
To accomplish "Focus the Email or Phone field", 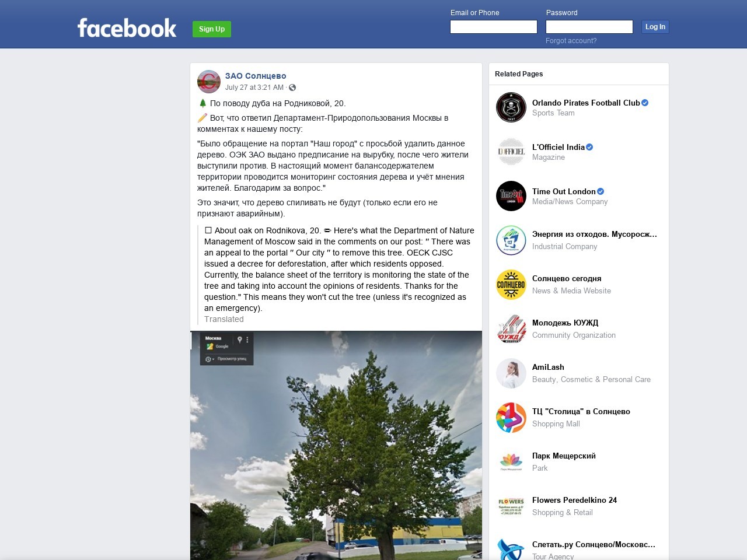I will tap(494, 27).
